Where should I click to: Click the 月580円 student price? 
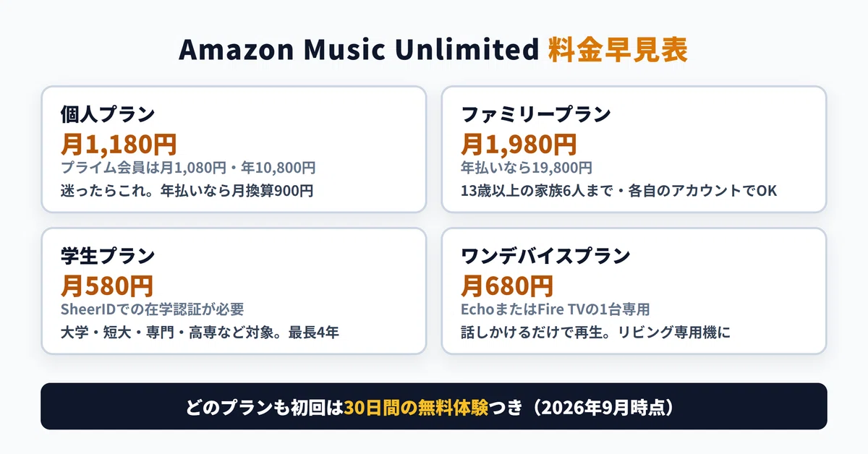(x=107, y=286)
